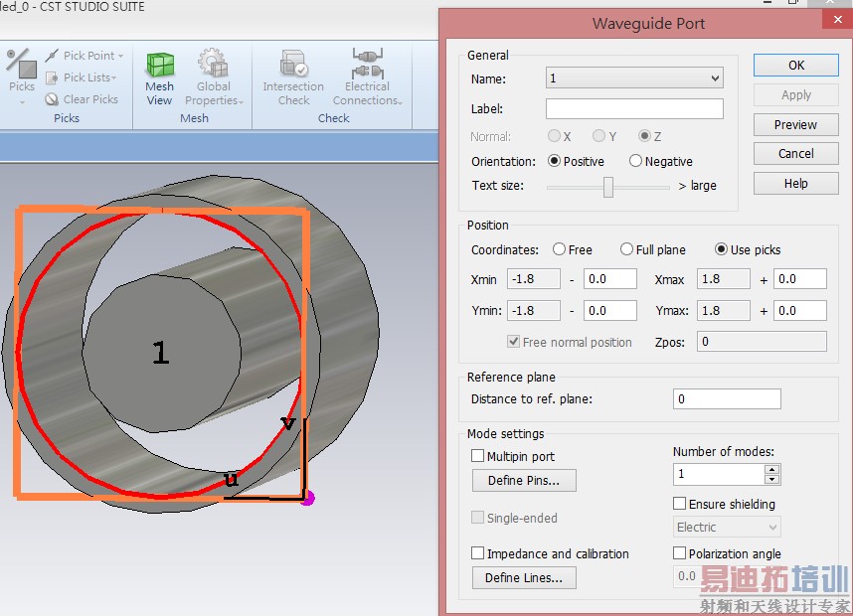This screenshot has height=616, width=853.
Task: Increase number of modes
Action: [771, 469]
